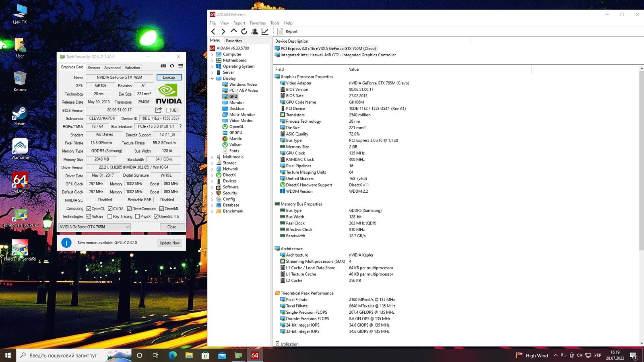
Task: Click the Update Now button
Action: [x=169, y=243]
